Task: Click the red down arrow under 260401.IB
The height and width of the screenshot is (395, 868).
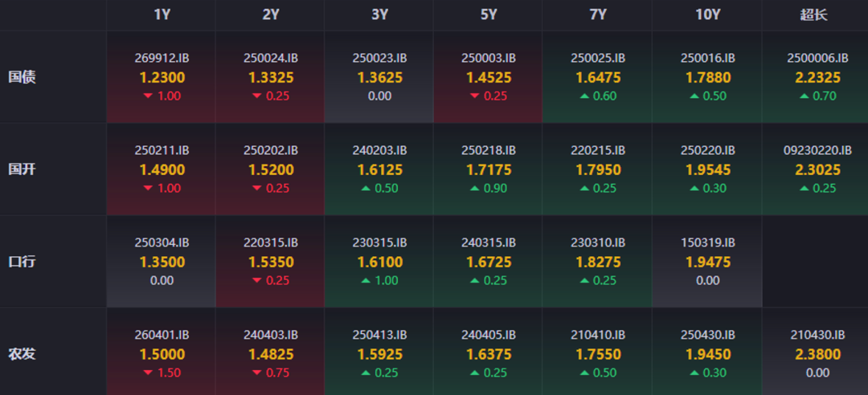Action: point(148,373)
